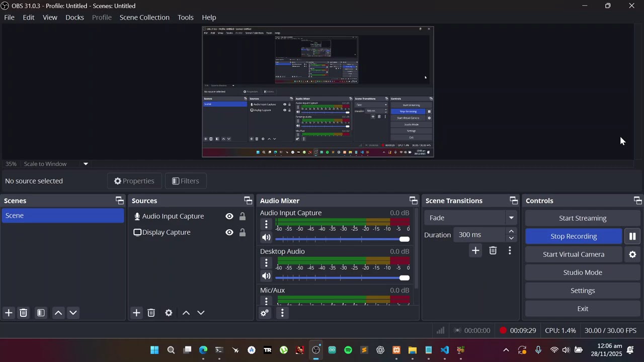Move the source down in the Sources list
This screenshot has width=644, height=362.
click(x=201, y=313)
